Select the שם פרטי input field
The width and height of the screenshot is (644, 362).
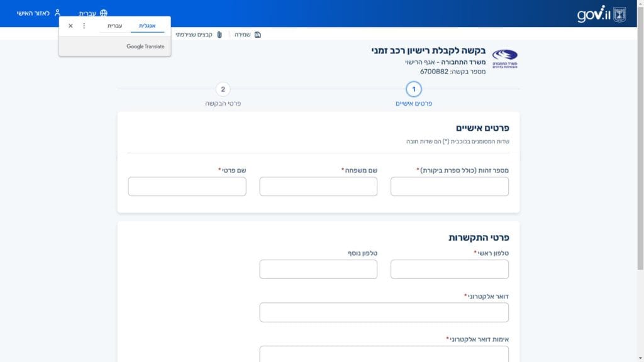187,187
